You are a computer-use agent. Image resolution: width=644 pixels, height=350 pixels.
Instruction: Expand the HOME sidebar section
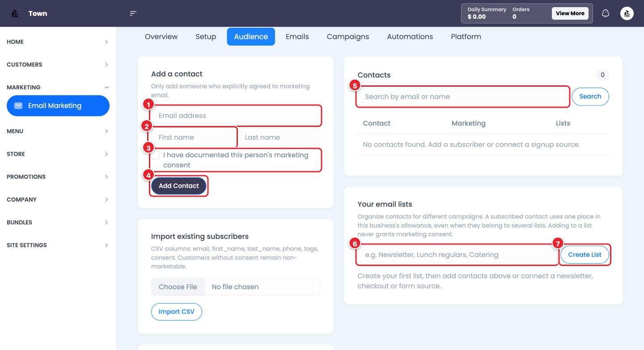[x=58, y=42]
